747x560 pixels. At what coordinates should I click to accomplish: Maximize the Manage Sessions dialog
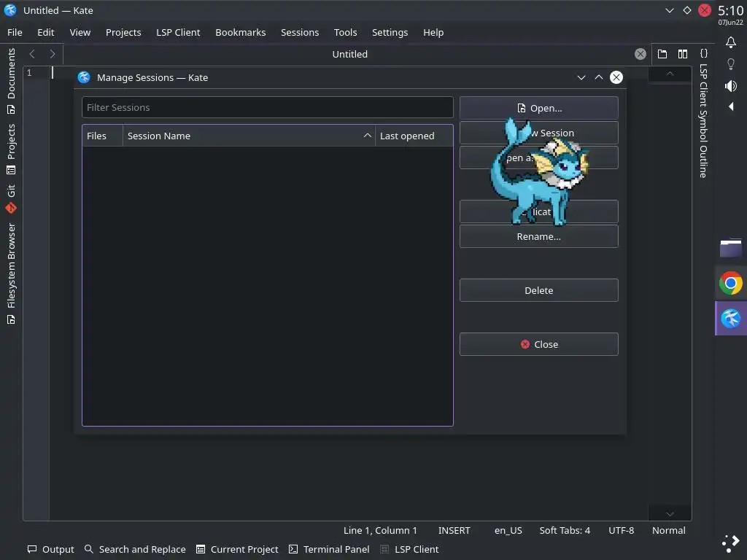599,77
